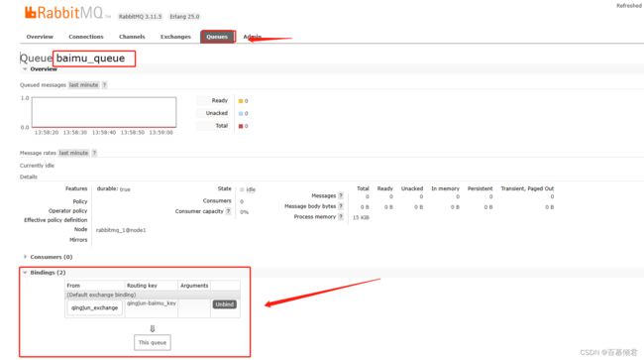This screenshot has width=644, height=360.
Task: Open the Connections tab
Action: [86, 37]
